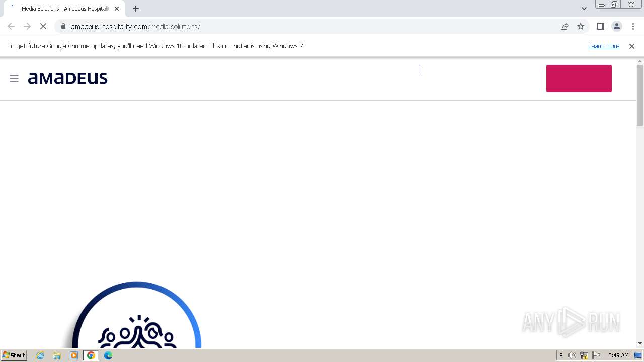Open the network status tray icon
Viewport: 644px width, 362px height.
click(x=584, y=355)
